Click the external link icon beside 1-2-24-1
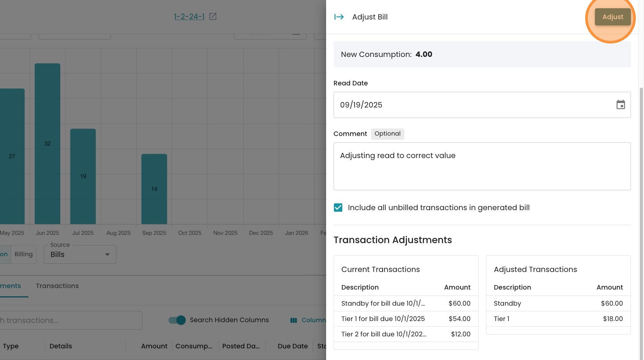Viewport: 644px width, 360px height. [213, 16]
